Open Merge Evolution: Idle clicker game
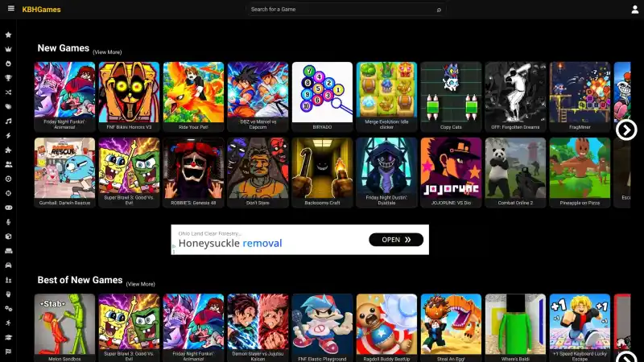Screen dimensions: 644x362 pos(386,97)
